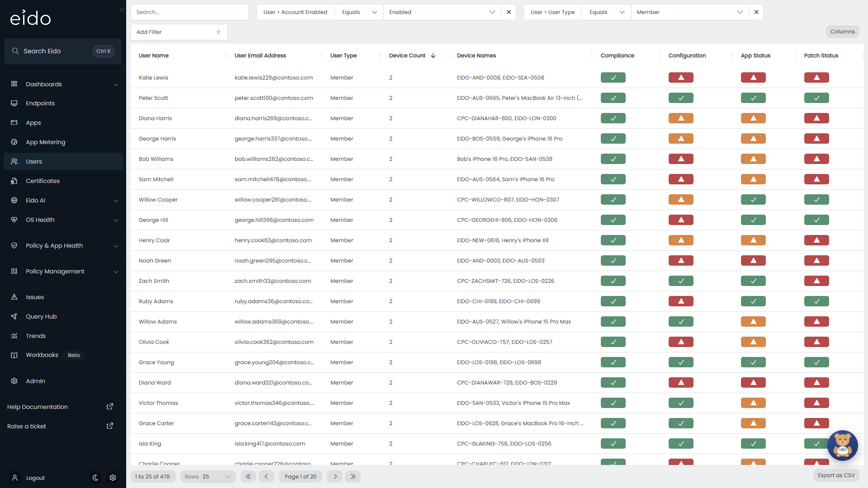Click the Issues warning triangle icon
Screen dimensions: 868x488
click(14, 297)
